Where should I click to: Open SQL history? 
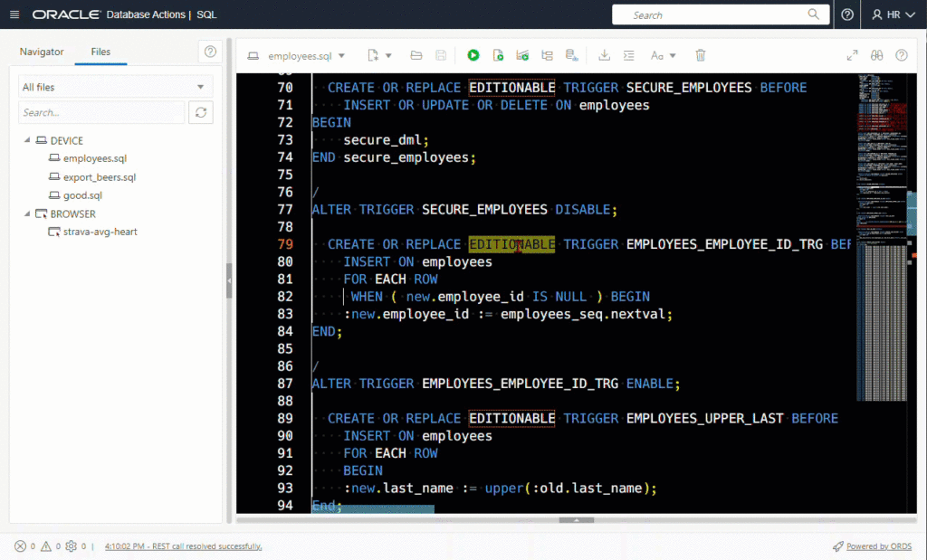(x=571, y=55)
